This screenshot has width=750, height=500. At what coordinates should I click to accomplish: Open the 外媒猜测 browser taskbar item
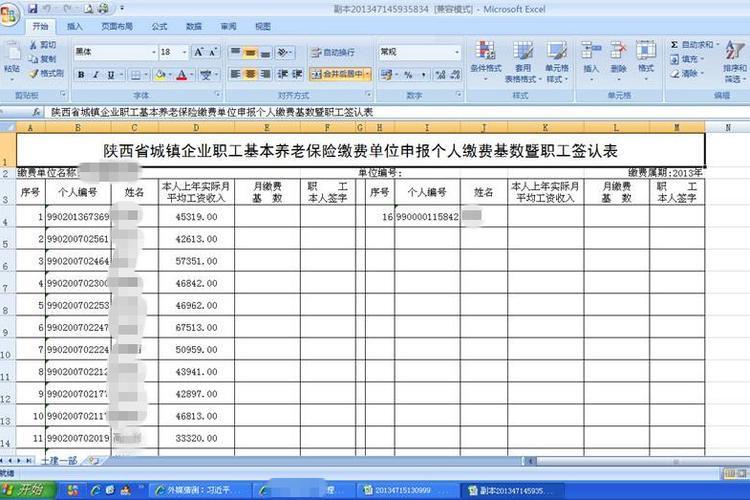click(x=200, y=490)
